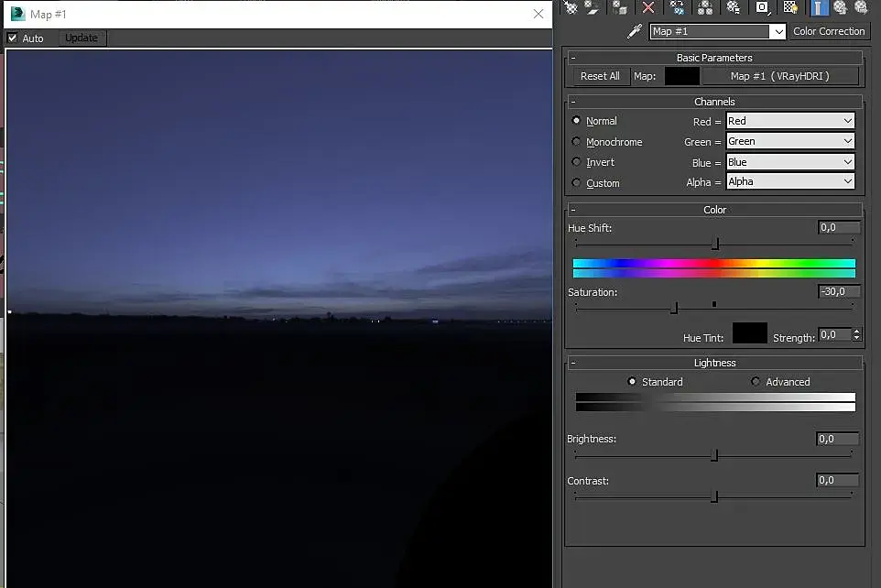Select Standard lightness mode
This screenshot has width=881, height=588.
[x=632, y=381]
